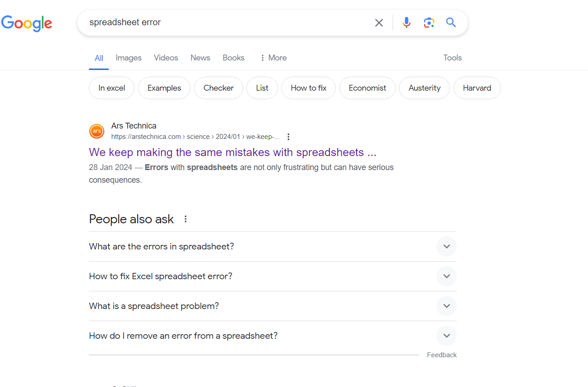Expand "How do I remove an error" chevron
The image size is (588, 387).
(447, 336)
